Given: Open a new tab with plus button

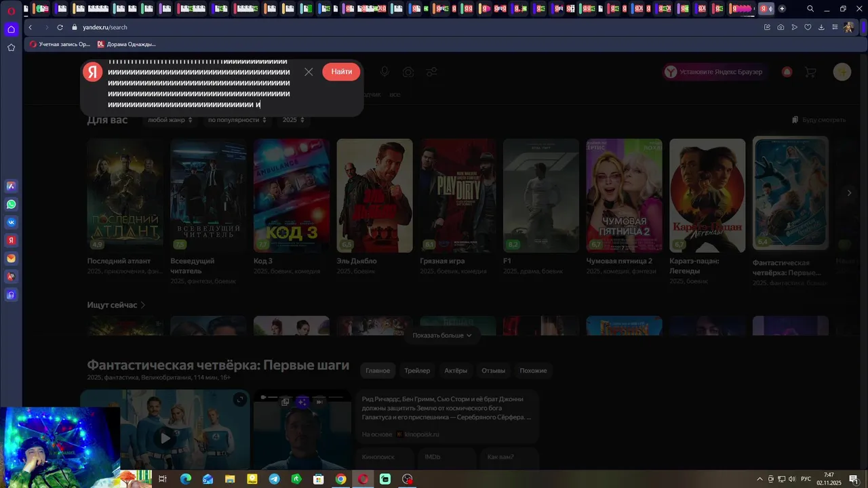Looking at the screenshot, I should click(x=782, y=9).
